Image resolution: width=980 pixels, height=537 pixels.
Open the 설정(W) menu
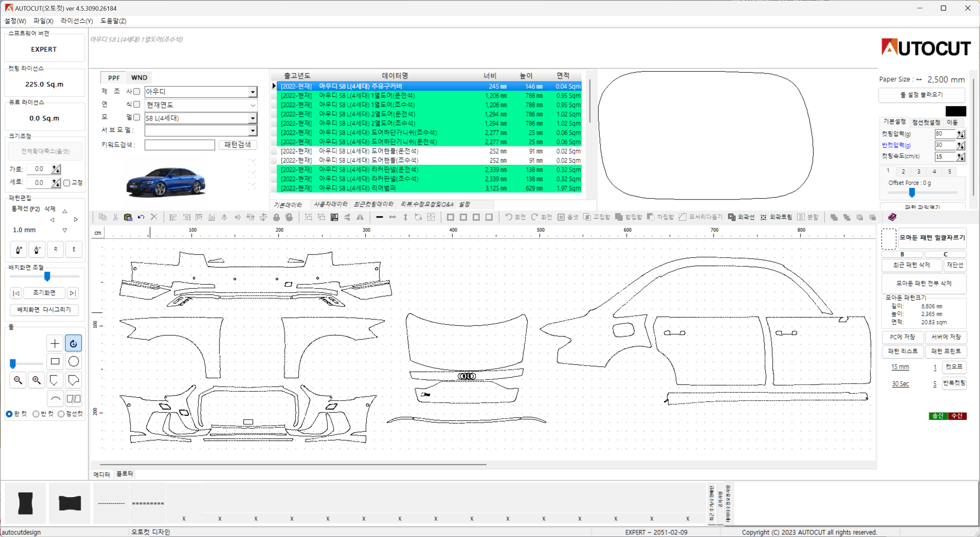pos(15,21)
